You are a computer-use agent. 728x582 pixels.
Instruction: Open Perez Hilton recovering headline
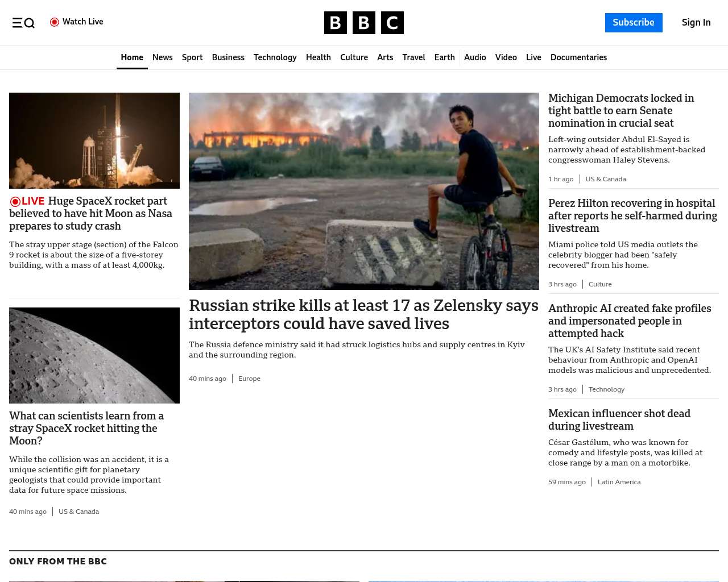point(632,215)
